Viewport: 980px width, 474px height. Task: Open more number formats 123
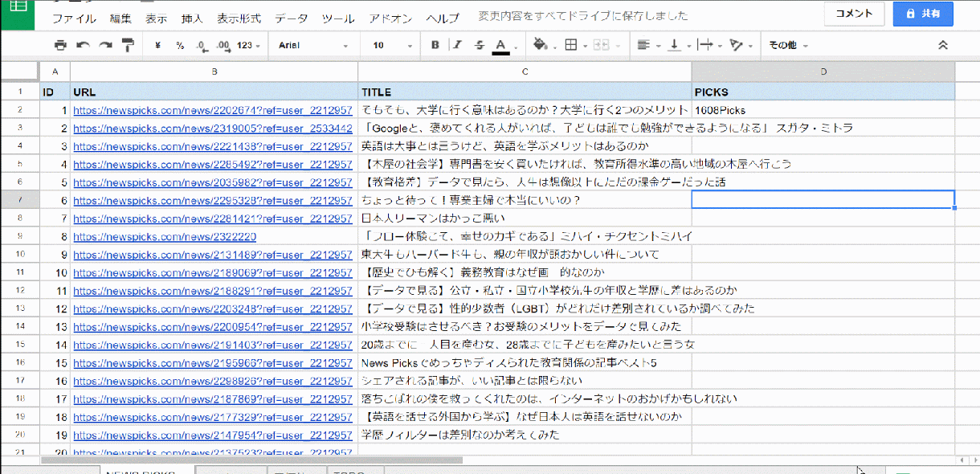tap(249, 45)
